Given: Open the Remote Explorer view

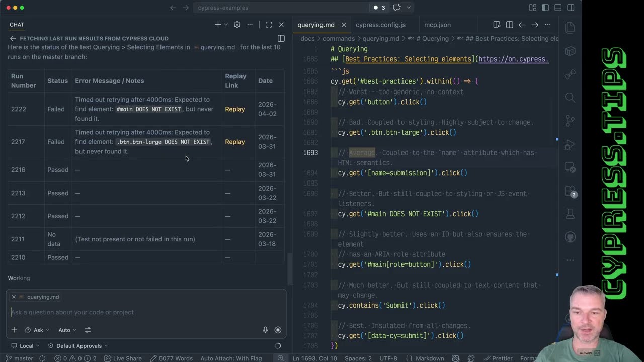Looking at the screenshot, I should [x=570, y=167].
